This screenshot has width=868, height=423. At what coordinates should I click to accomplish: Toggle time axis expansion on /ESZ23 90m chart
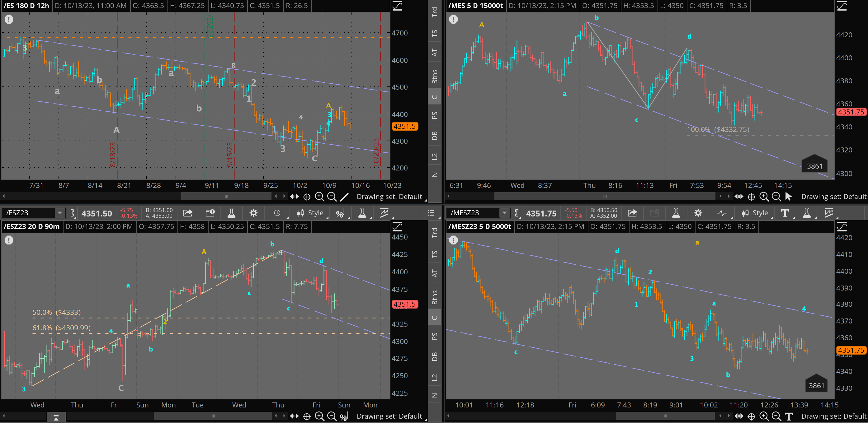294,416
